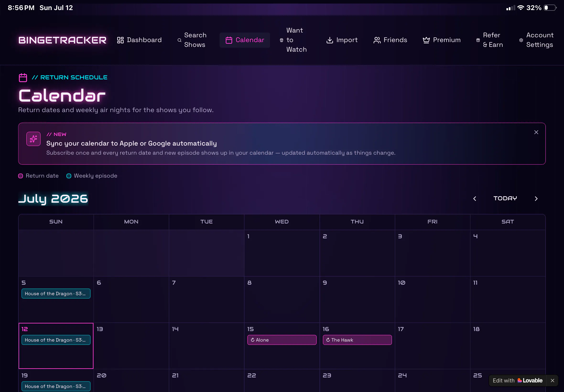
Task: Click the Return Schedule calendar icon
Action: (23, 78)
